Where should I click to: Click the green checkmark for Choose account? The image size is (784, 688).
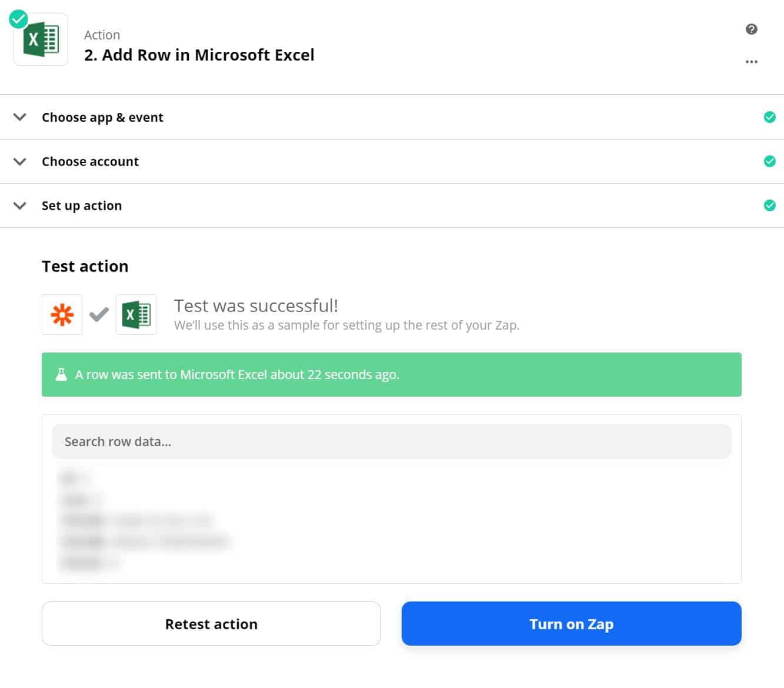pyautogui.click(x=769, y=161)
